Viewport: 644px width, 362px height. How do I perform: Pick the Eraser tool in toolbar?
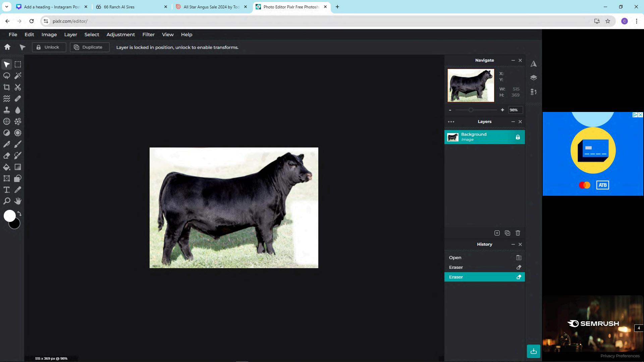(7, 156)
